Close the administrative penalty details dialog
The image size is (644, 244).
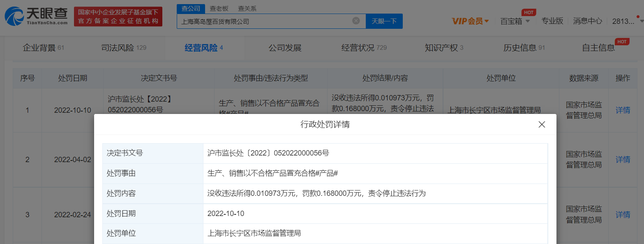click(542, 124)
